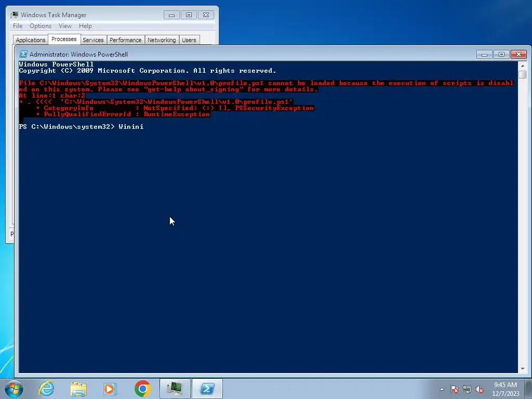532x399 pixels.
Task: Click the 'Windows Task Manager' title text
Action: tap(54, 15)
